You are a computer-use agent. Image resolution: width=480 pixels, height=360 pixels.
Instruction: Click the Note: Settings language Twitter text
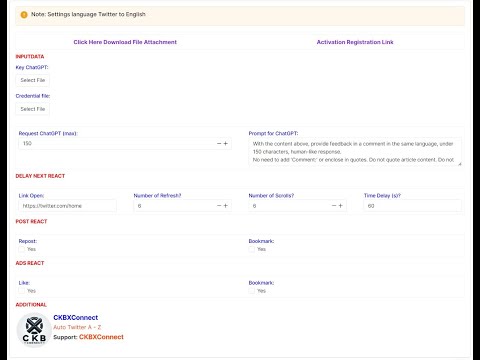tap(88, 14)
